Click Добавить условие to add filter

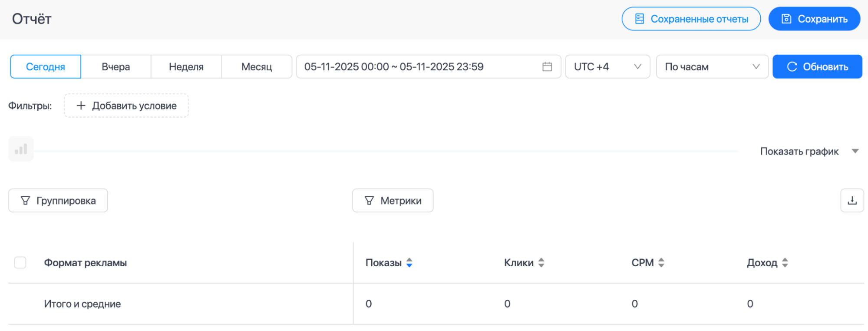pyautogui.click(x=126, y=106)
